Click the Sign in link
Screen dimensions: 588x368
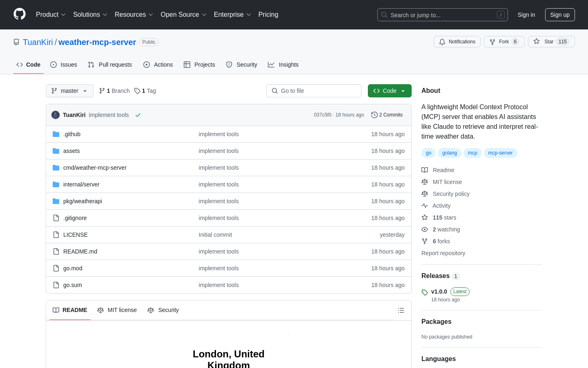click(x=526, y=15)
